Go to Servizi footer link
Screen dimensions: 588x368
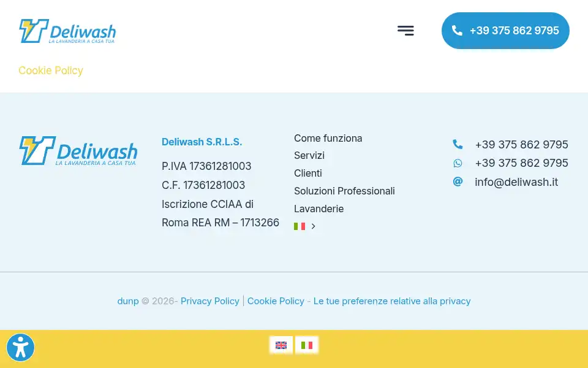(x=309, y=155)
